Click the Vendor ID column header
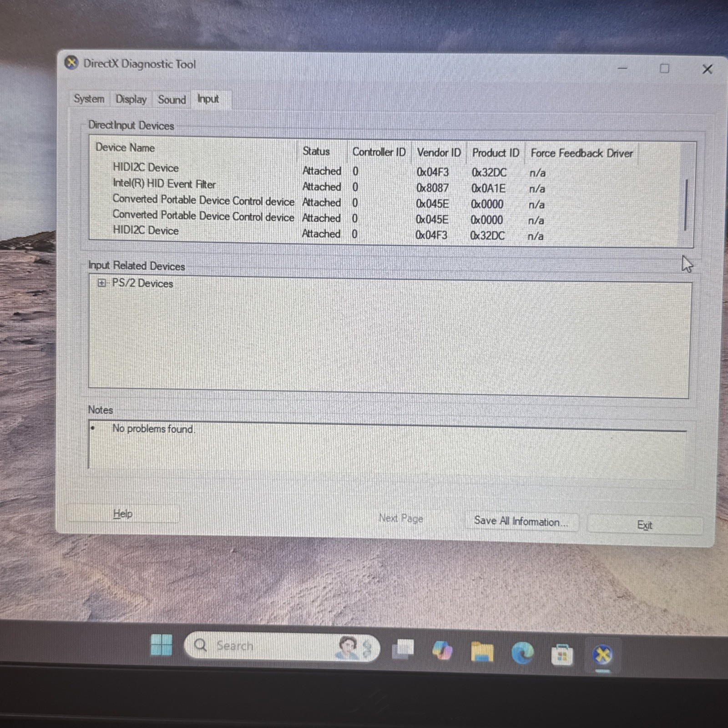728x728 pixels. (x=439, y=152)
